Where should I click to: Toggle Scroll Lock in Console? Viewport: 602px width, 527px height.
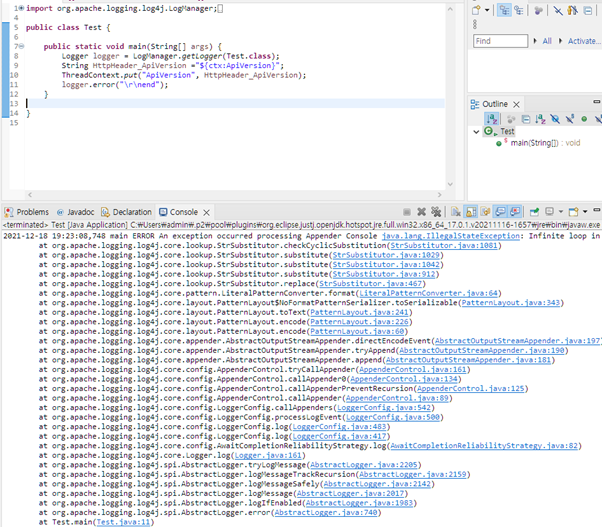471,212
